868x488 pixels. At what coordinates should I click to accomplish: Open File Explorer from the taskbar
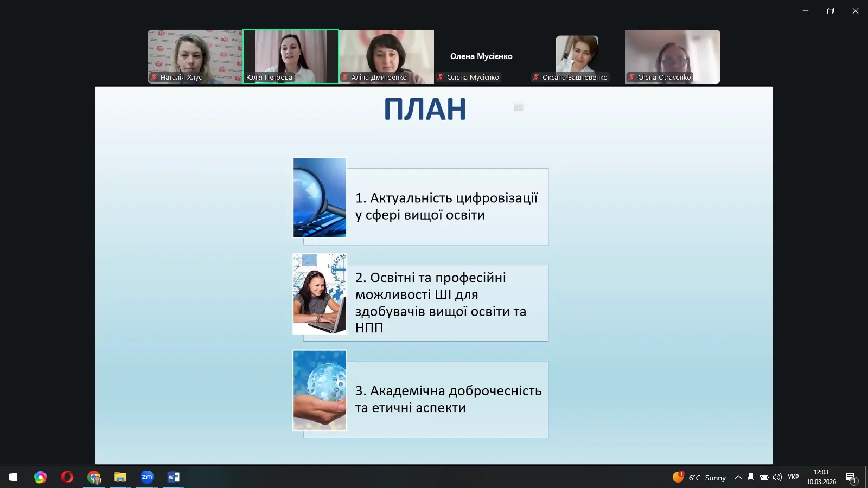click(x=120, y=477)
